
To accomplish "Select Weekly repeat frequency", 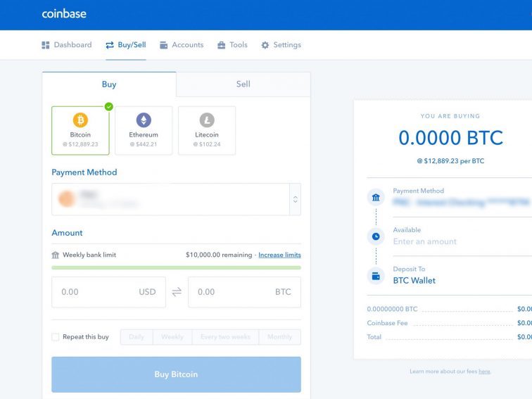I will coord(172,337).
